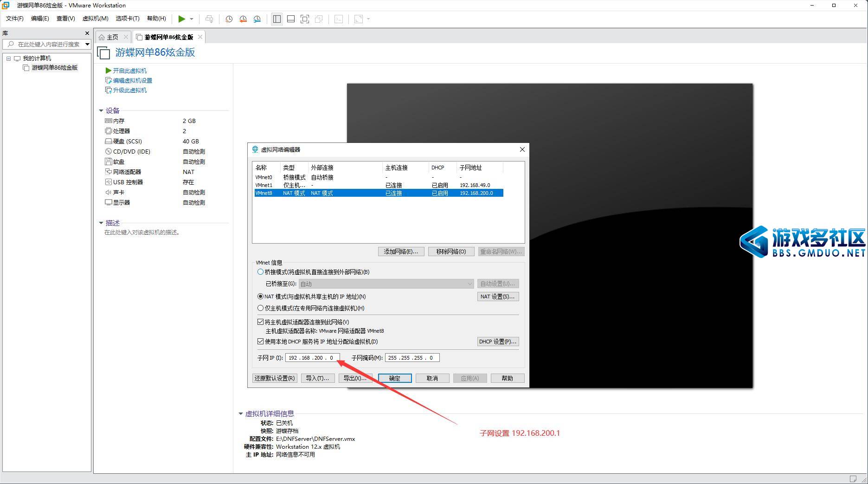
Task: Switch to the 主页 tab
Action: click(112, 37)
